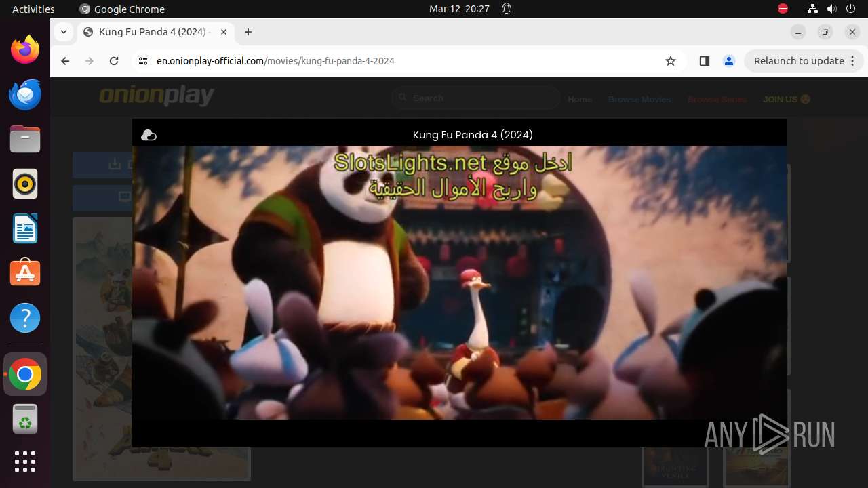Open the Trash in dock
Screen dimensions: 868x488
tap(25, 419)
